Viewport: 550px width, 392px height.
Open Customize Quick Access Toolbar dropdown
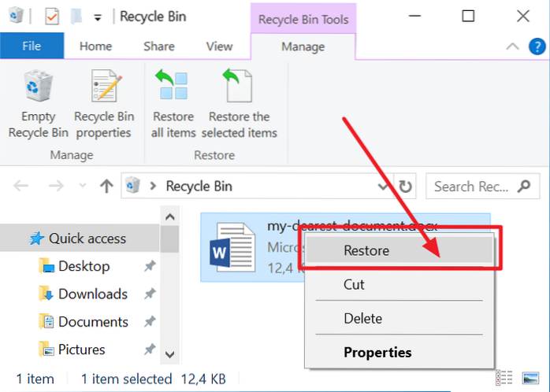98,16
